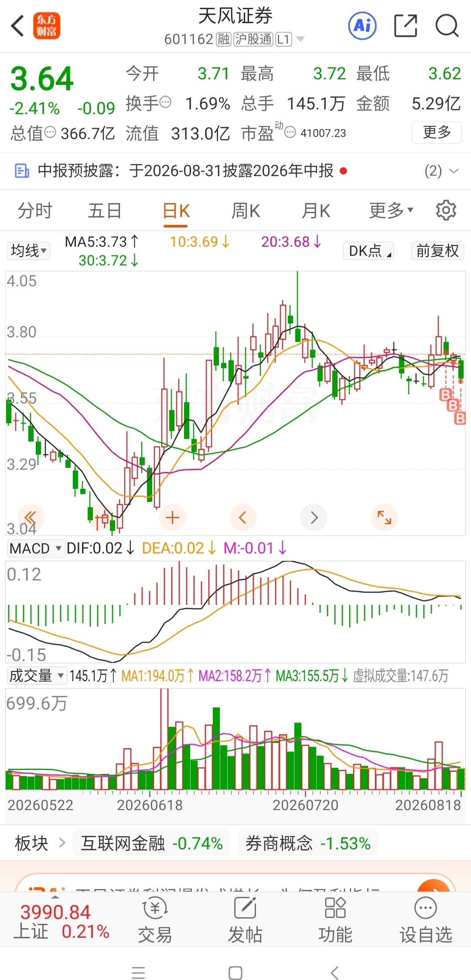Image resolution: width=471 pixels, height=980 pixels.
Task: Tap the volume bar sub-chart
Action: (235, 739)
